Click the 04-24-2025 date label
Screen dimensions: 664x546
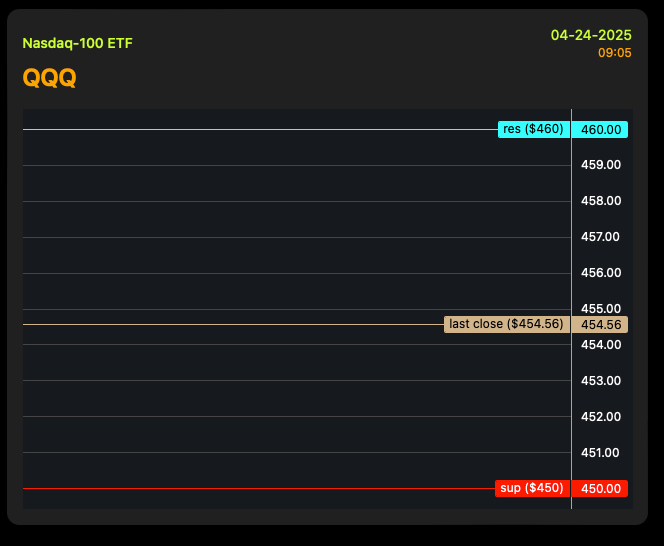[591, 35]
